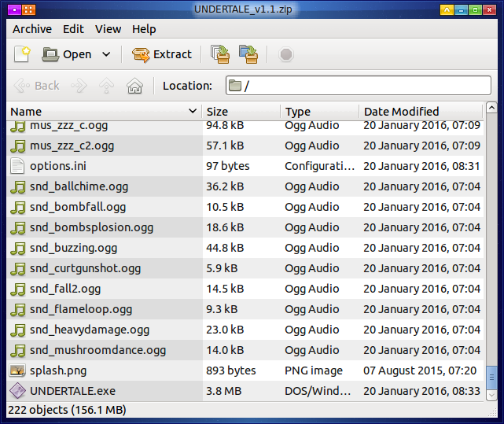This screenshot has height=424, width=504.
Task: Go up one folder level icon
Action: 106,86
